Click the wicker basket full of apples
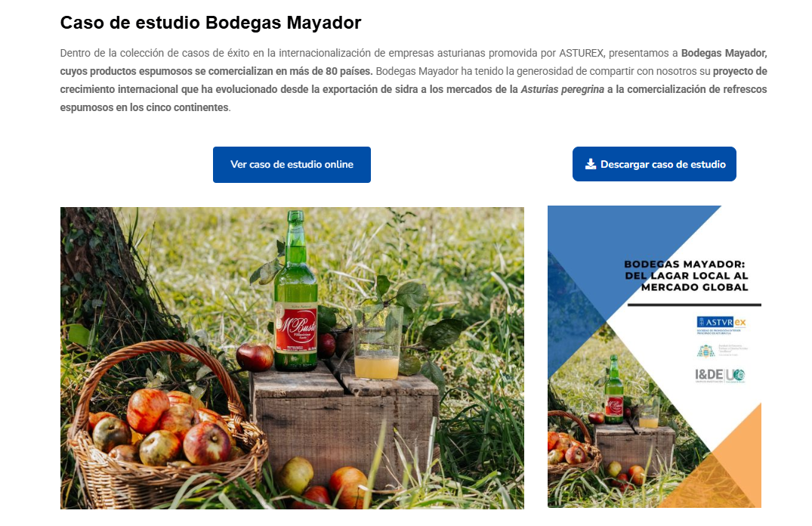 [x=166, y=425]
